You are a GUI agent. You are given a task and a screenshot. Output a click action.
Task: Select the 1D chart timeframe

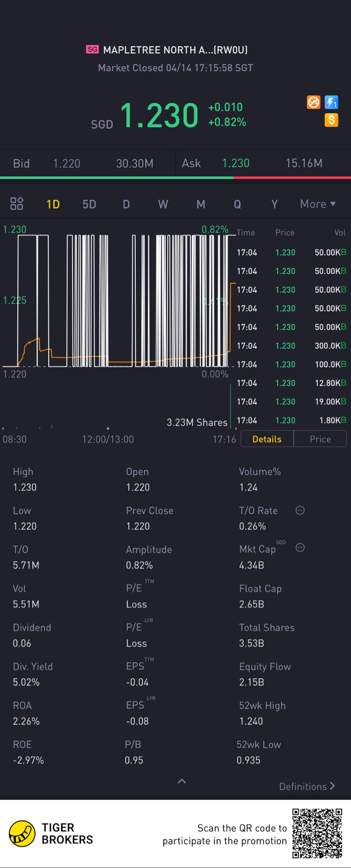[x=53, y=204]
